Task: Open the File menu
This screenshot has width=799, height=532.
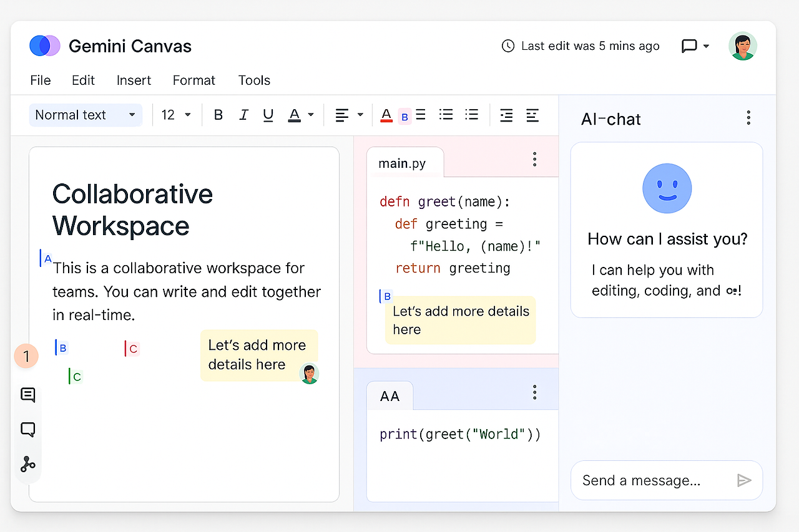Action: tap(41, 80)
